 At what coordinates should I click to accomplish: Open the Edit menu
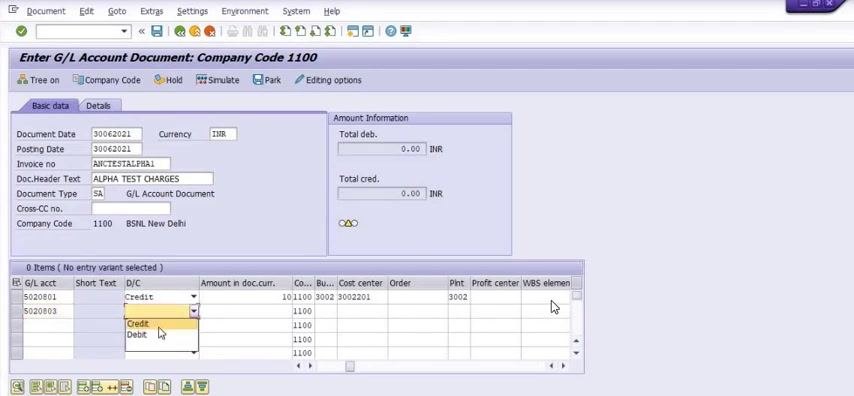point(87,11)
